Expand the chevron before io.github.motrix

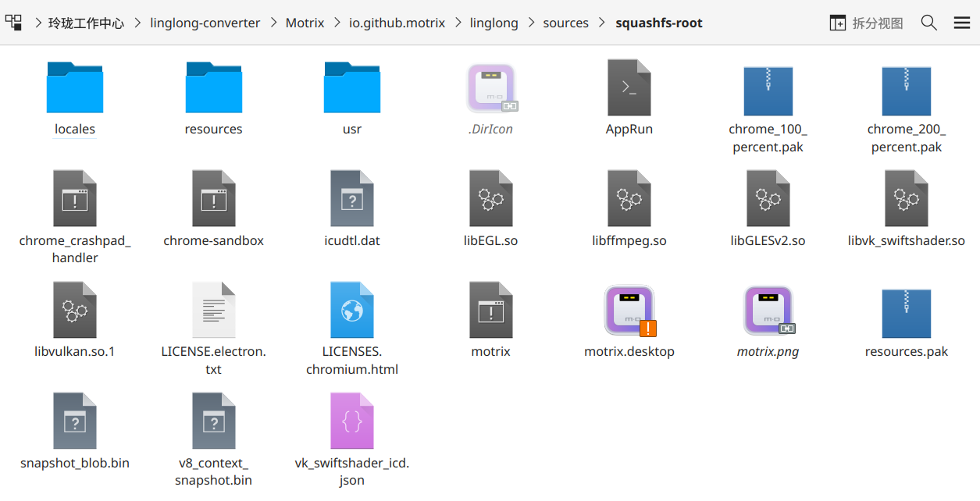click(x=337, y=23)
